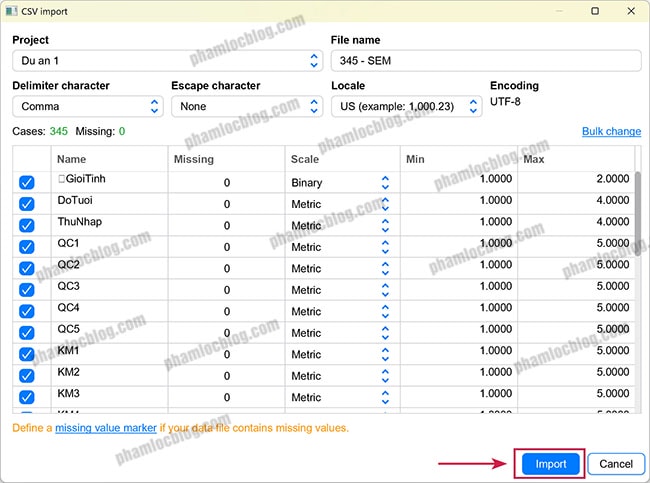650x483 pixels.
Task: Open the scale dropdown for KM1
Action: pos(341,354)
